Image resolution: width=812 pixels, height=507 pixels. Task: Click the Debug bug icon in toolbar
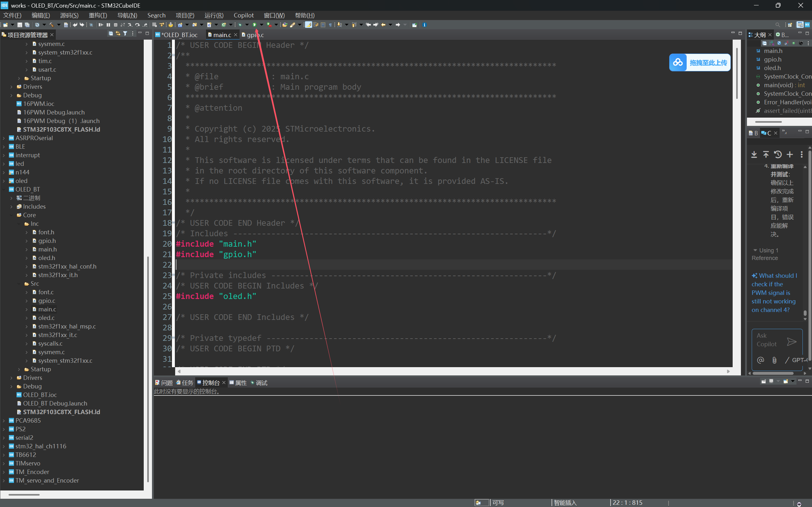[240, 25]
